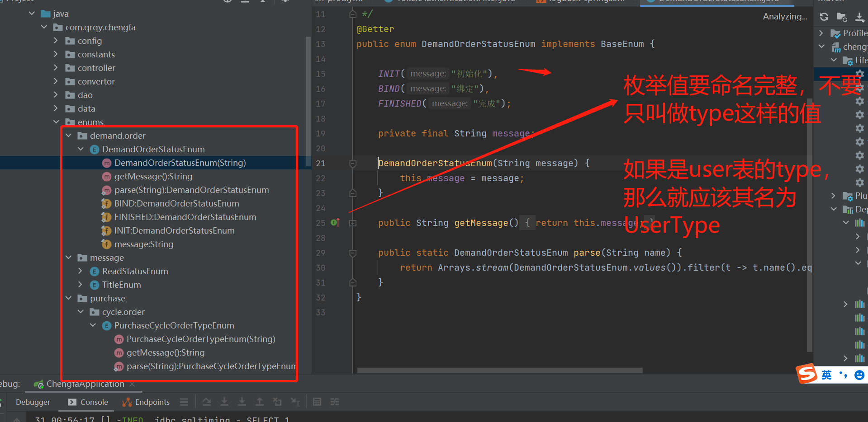
Task: Collapse the enums folder
Action: click(x=56, y=122)
